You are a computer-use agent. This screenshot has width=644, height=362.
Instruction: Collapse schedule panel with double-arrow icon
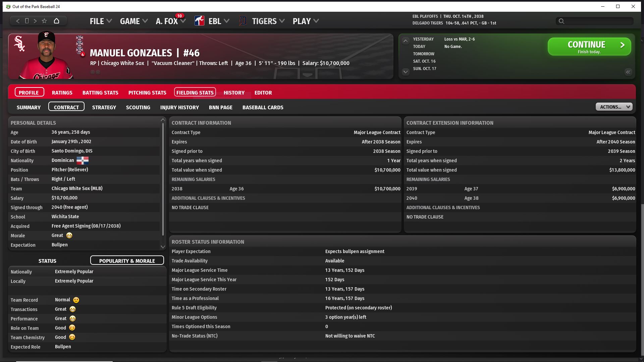pos(628,72)
